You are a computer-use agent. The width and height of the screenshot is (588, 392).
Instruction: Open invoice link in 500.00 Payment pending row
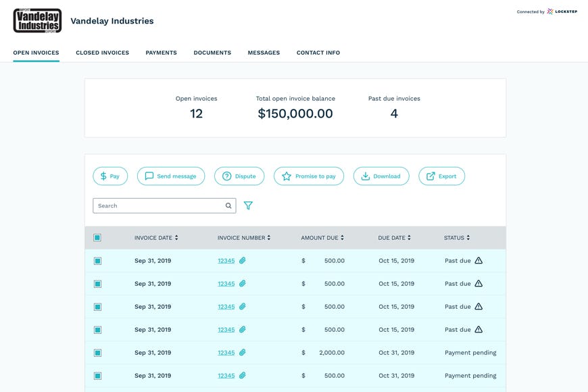pyautogui.click(x=226, y=376)
